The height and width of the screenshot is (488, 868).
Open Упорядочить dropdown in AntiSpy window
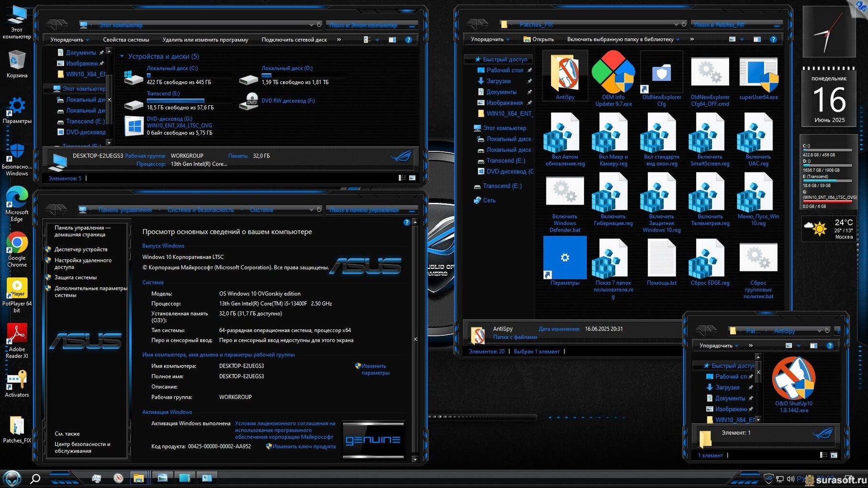pos(719,345)
